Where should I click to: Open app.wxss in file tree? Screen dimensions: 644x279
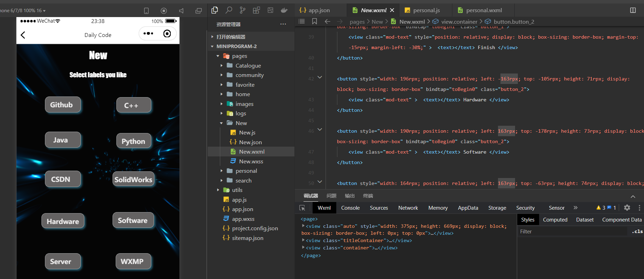point(243,219)
